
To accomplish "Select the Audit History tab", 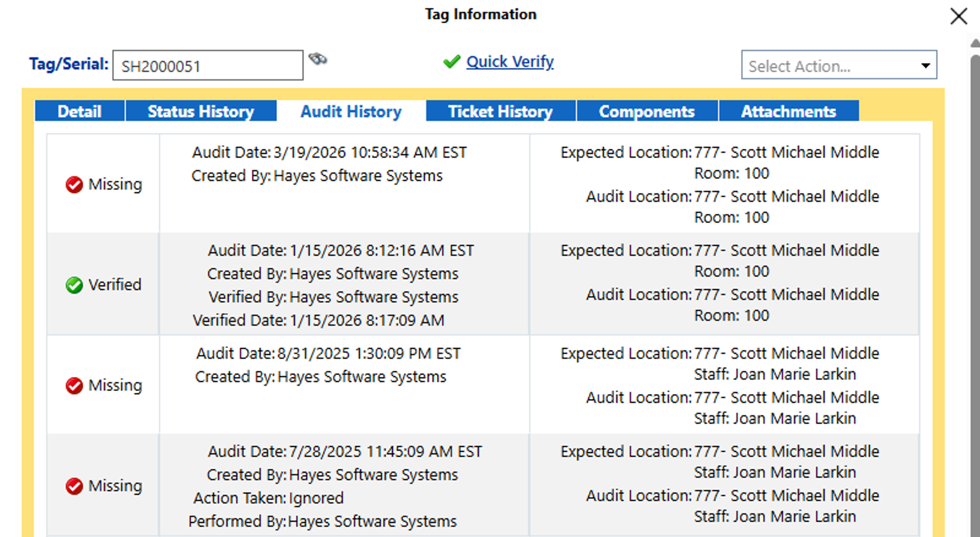I will 351,111.
